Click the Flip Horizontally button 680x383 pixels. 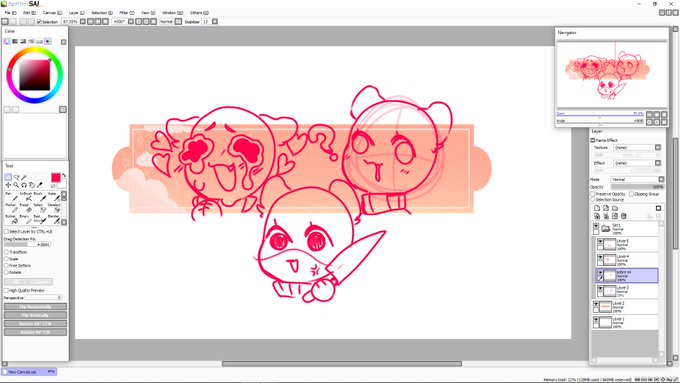tap(36, 307)
